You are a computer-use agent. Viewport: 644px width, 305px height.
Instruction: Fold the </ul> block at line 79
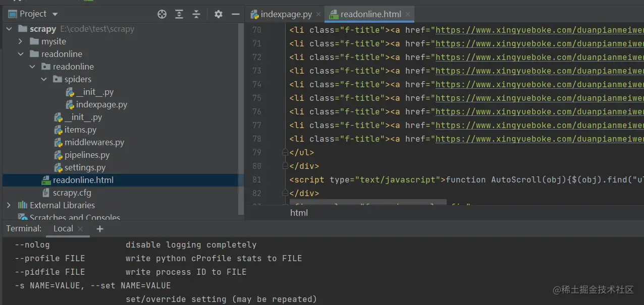pos(285,152)
